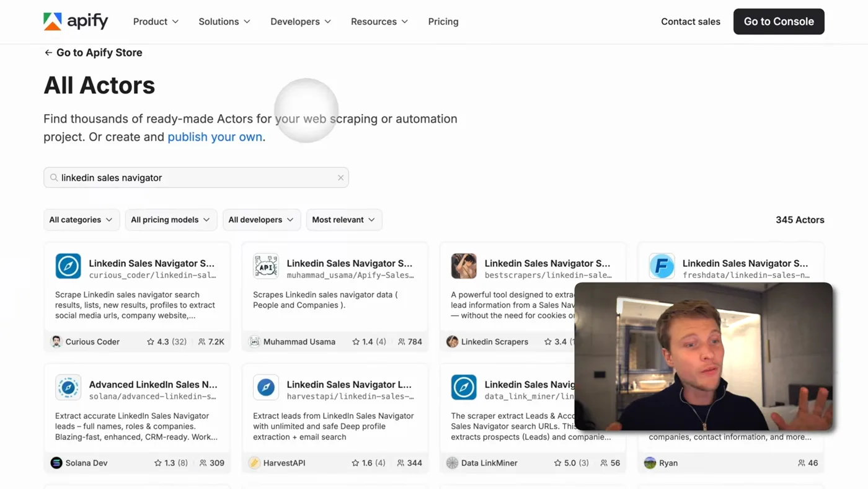Open the muhammad_usama Linkedin Sales Navigator actor title

tap(349, 263)
